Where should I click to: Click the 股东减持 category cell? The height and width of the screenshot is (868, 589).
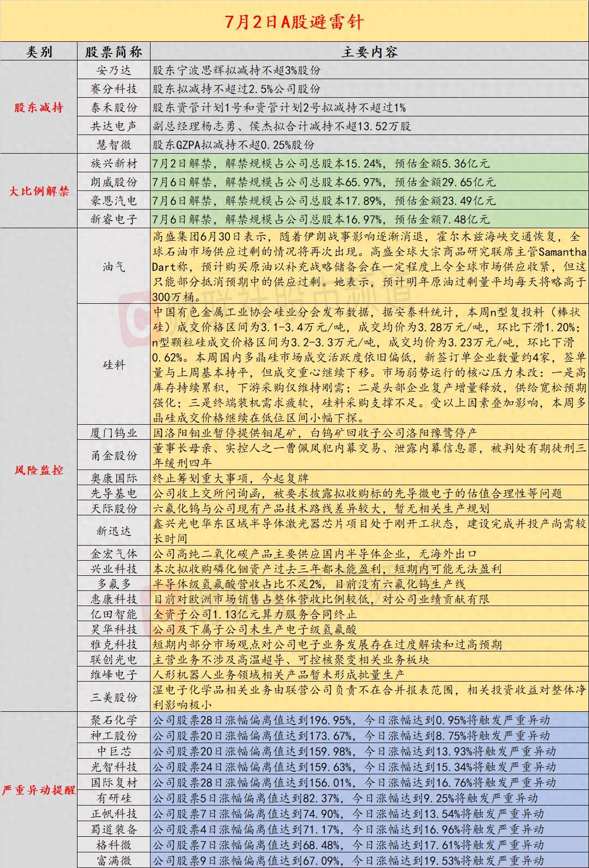click(x=39, y=107)
